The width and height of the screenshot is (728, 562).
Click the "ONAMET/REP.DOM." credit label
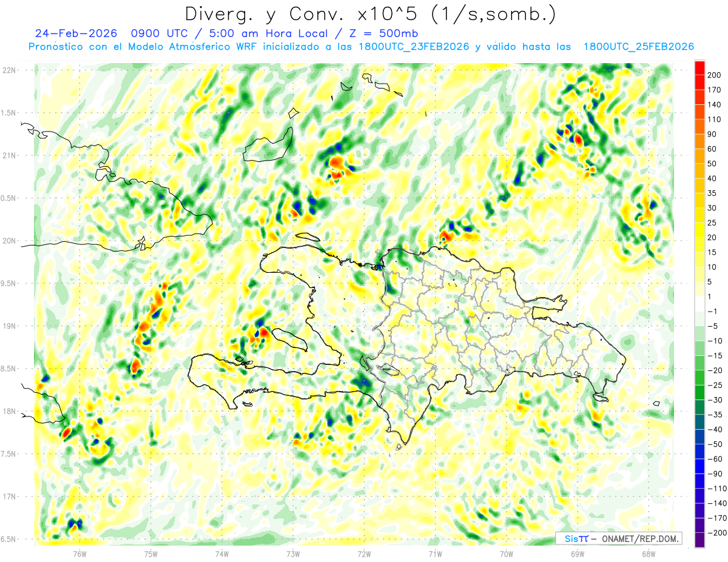pos(639,538)
